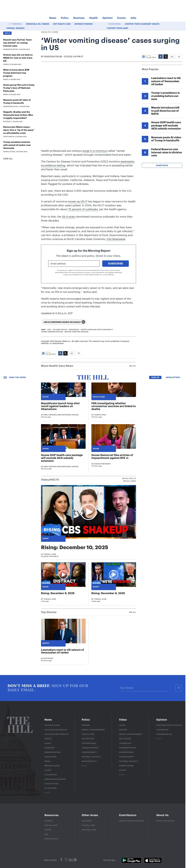
Task: Play the Rising December 10 video
Action: (89, 512)
